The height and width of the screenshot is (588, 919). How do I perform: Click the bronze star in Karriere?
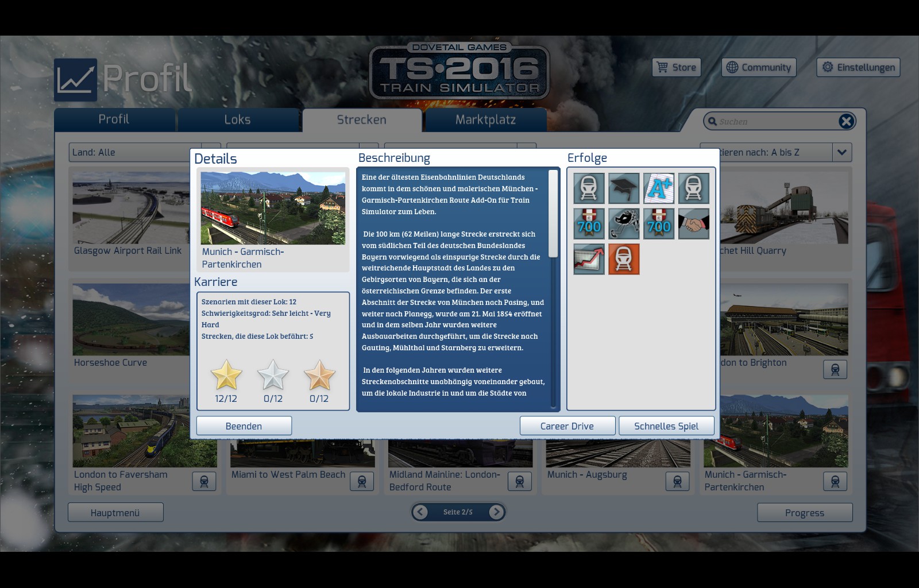319,375
